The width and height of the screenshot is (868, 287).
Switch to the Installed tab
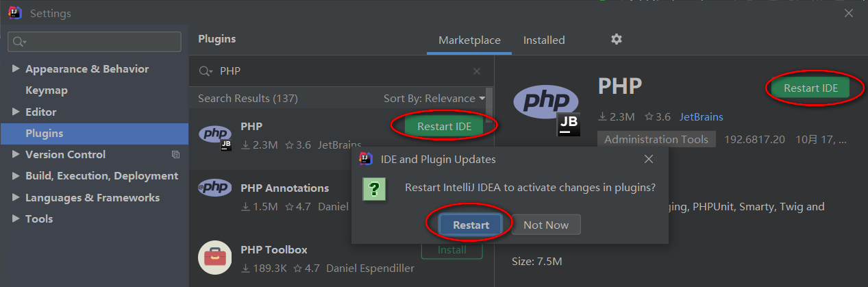click(x=544, y=40)
